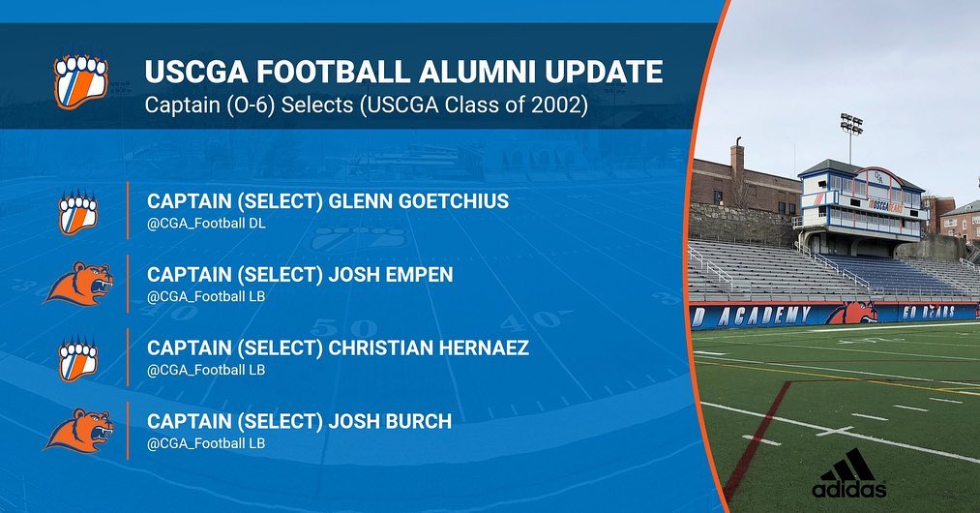This screenshot has height=513, width=980.
Task: Click the GO BEARS text on wall
Action: pyautogui.click(x=928, y=312)
